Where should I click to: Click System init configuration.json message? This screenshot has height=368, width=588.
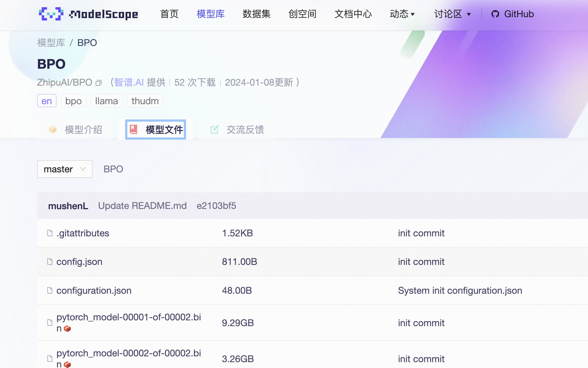click(x=460, y=290)
